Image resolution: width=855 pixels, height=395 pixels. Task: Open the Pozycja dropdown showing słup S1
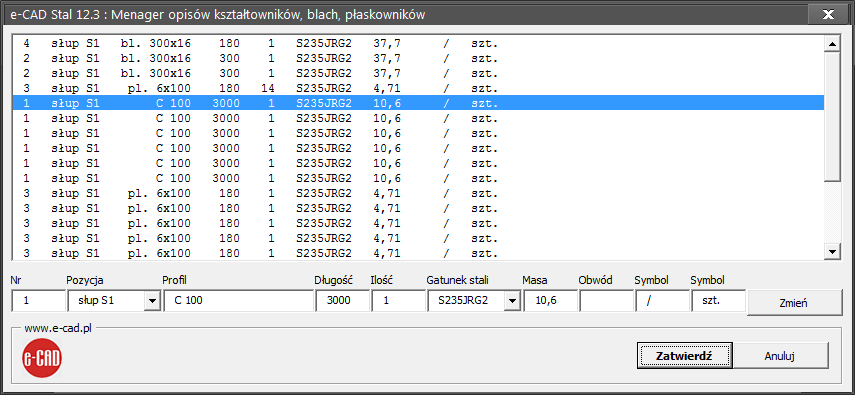(x=152, y=301)
